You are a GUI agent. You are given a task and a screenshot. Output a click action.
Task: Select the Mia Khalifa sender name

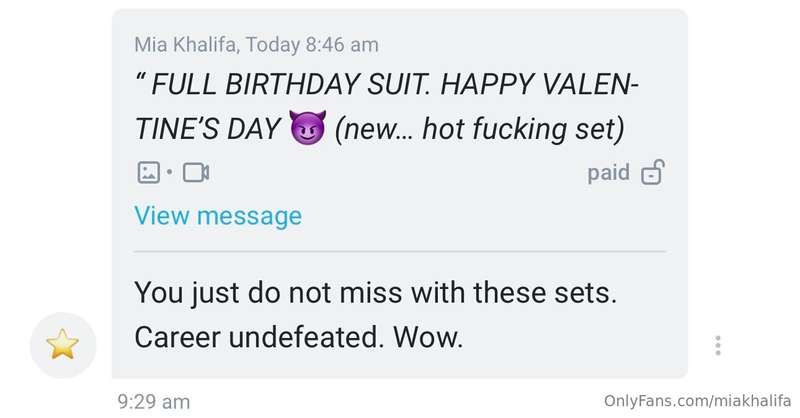[x=186, y=45]
